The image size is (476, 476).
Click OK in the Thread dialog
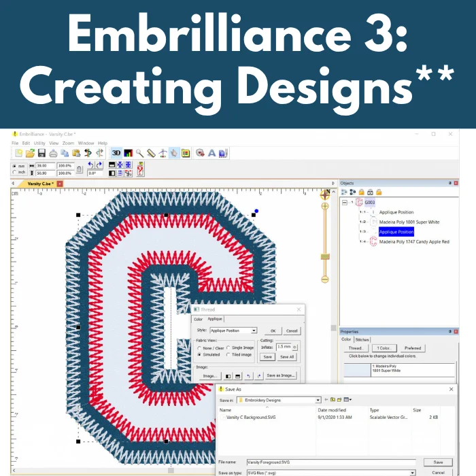[x=273, y=331]
